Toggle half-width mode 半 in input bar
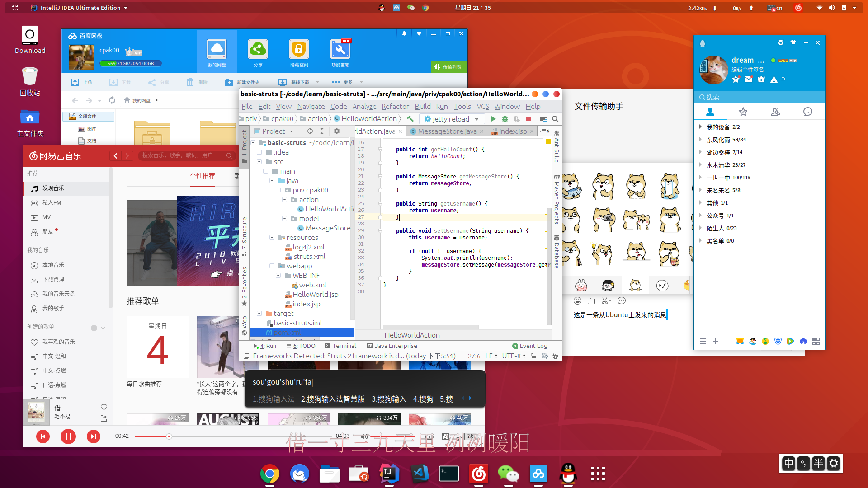868x488 pixels. pyautogui.click(x=818, y=463)
